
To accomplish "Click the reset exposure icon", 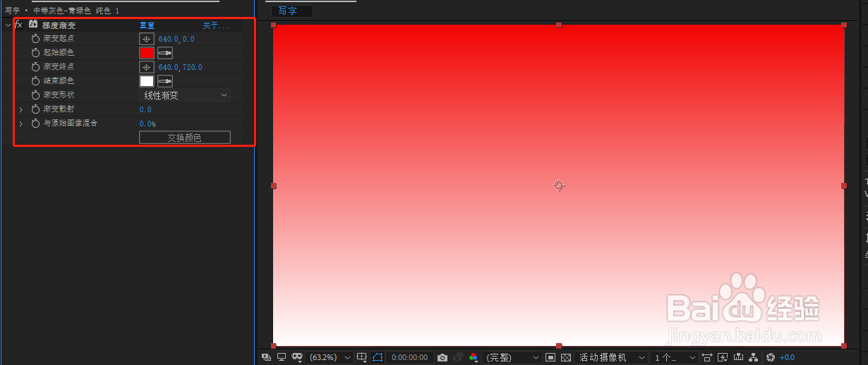I will [x=771, y=358].
